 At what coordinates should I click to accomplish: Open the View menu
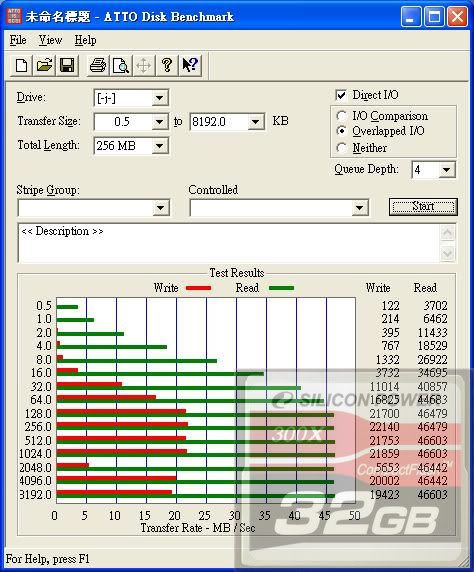click(50, 40)
